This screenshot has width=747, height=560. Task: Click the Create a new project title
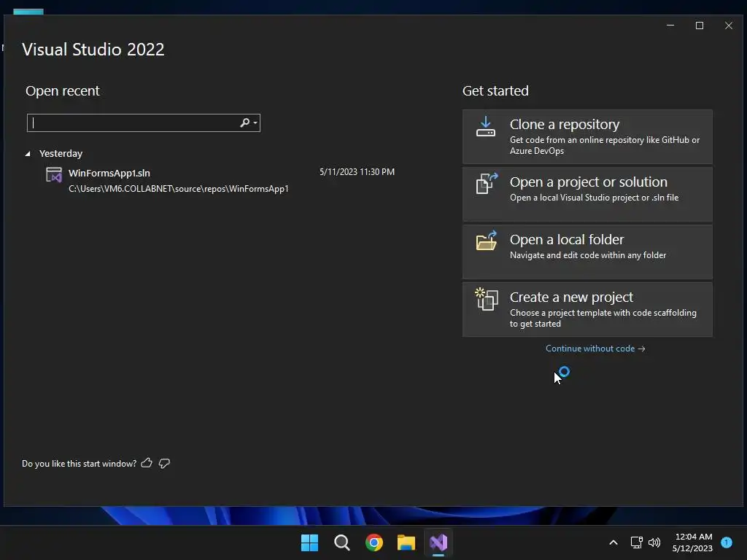571,297
